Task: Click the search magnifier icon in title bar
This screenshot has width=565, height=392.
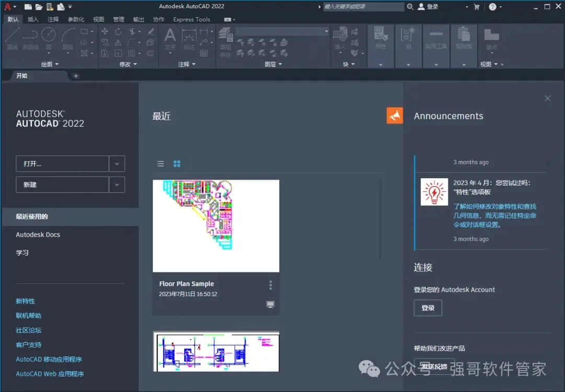Action: pos(410,6)
